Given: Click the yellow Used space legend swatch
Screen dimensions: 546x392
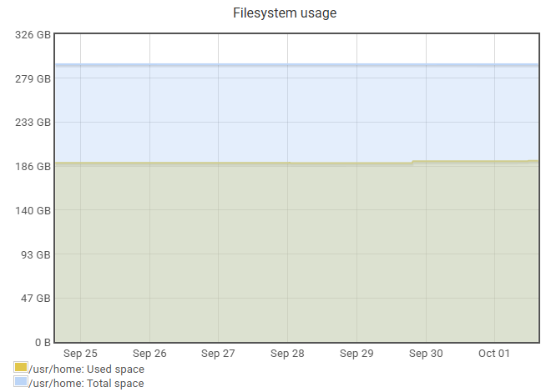Looking at the screenshot, I should point(21,368).
